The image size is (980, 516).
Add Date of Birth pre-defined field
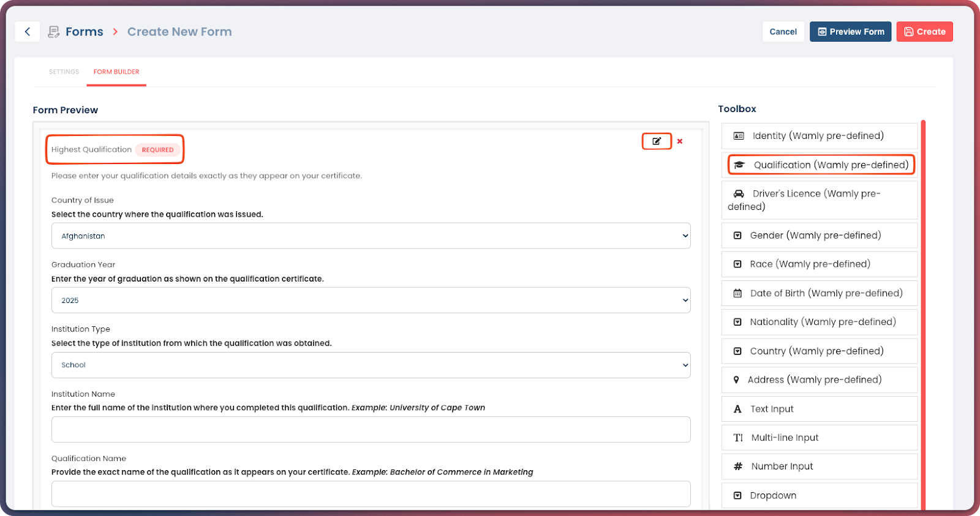click(x=819, y=293)
